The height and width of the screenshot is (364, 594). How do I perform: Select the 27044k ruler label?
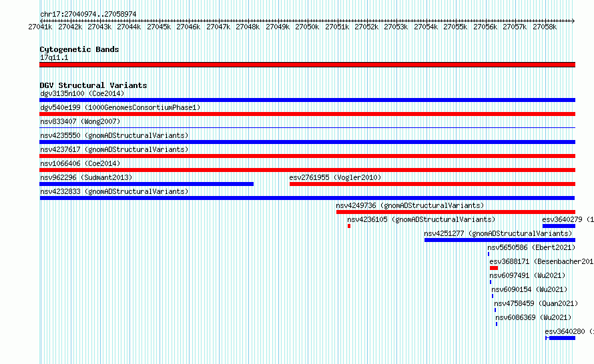[x=129, y=27]
